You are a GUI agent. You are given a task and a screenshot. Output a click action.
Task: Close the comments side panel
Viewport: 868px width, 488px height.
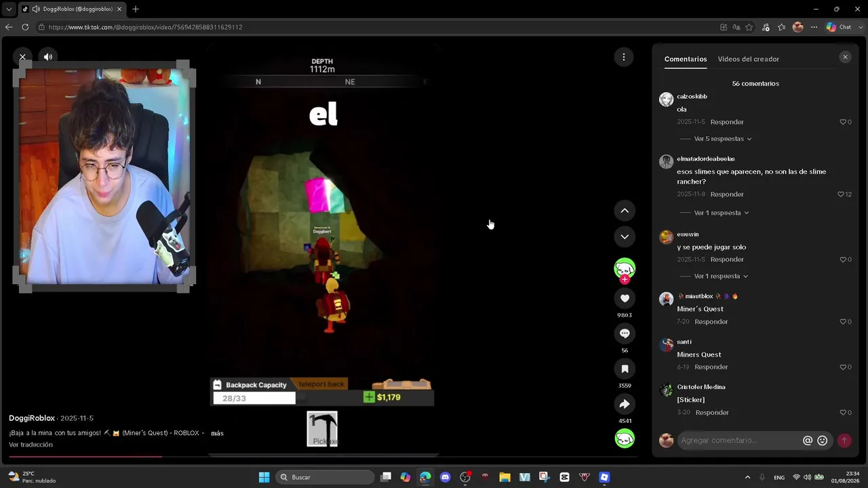point(845,57)
